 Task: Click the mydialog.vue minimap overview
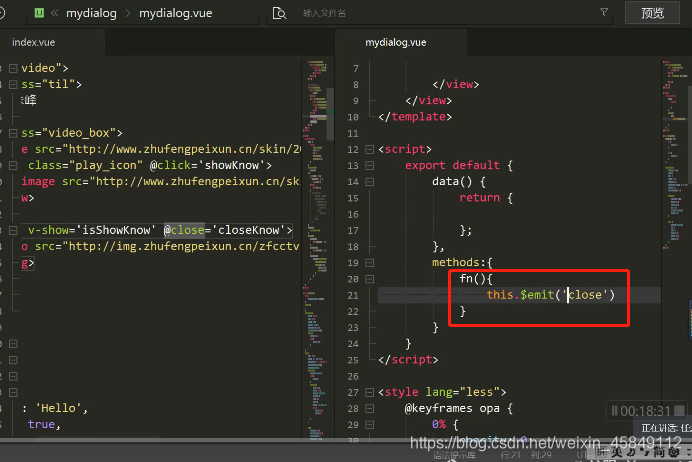coord(674,154)
